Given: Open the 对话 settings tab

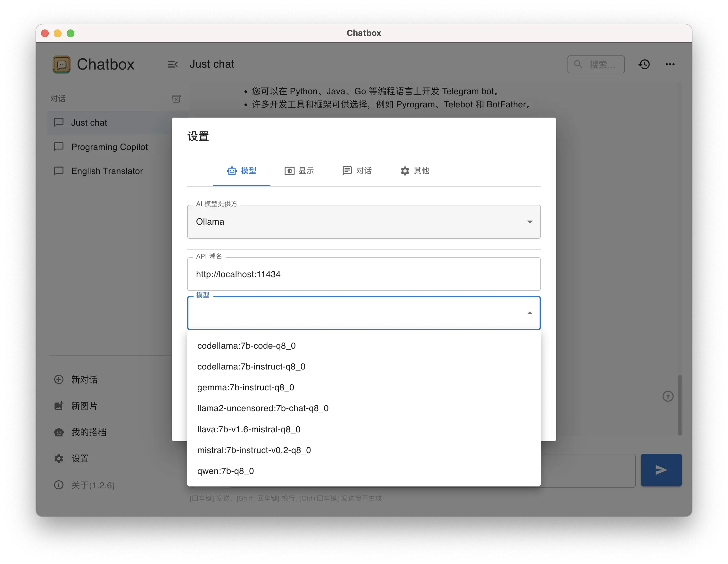Looking at the screenshot, I should click(x=357, y=171).
